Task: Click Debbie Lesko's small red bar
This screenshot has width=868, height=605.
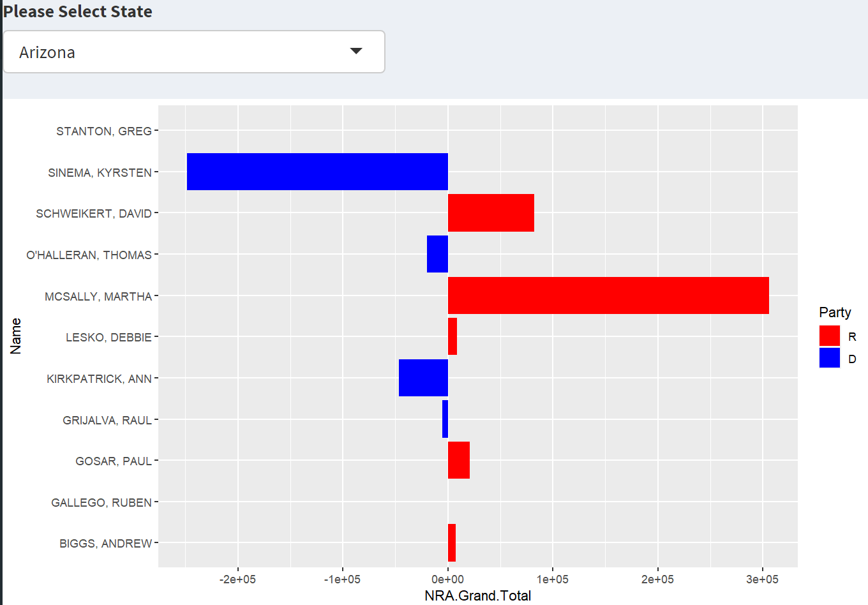Action: [x=452, y=336]
